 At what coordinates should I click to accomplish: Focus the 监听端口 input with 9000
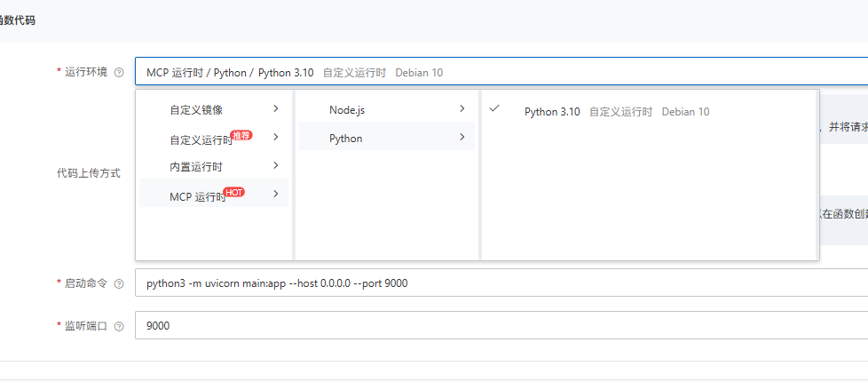tap(501, 325)
